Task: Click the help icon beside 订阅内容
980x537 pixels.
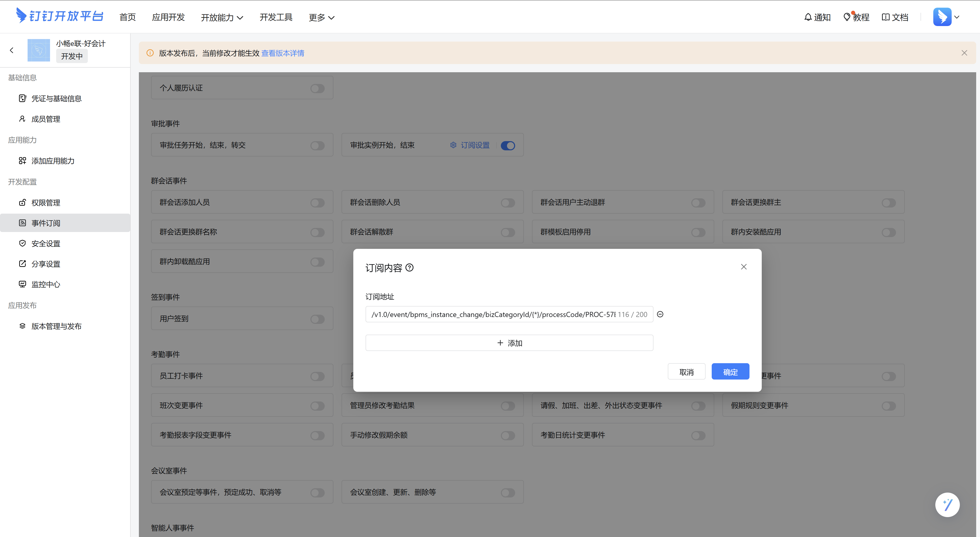Action: [409, 268]
